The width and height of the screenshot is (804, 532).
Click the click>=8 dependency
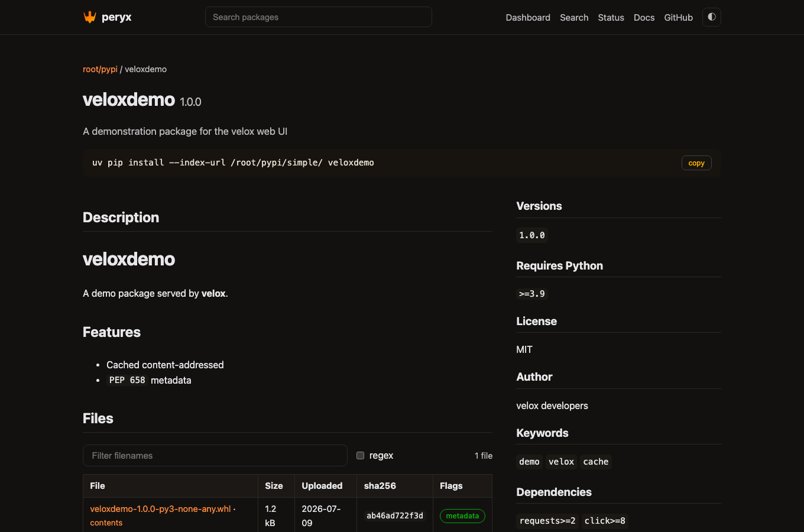pos(605,521)
